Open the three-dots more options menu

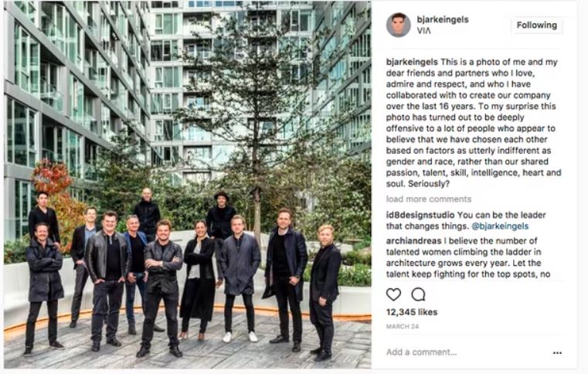(557, 352)
